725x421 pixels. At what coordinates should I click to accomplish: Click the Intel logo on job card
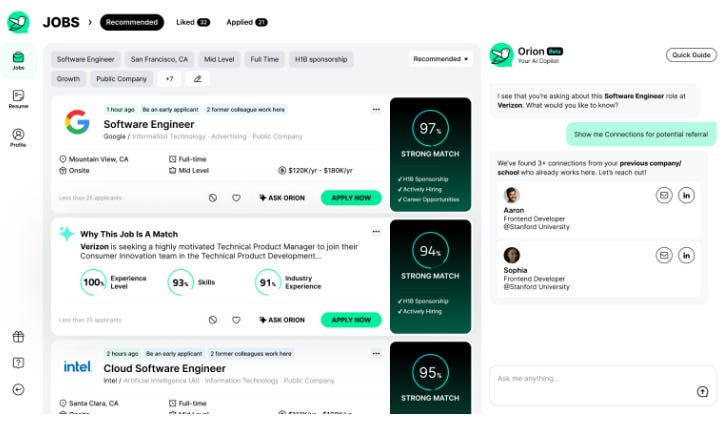pos(77,366)
